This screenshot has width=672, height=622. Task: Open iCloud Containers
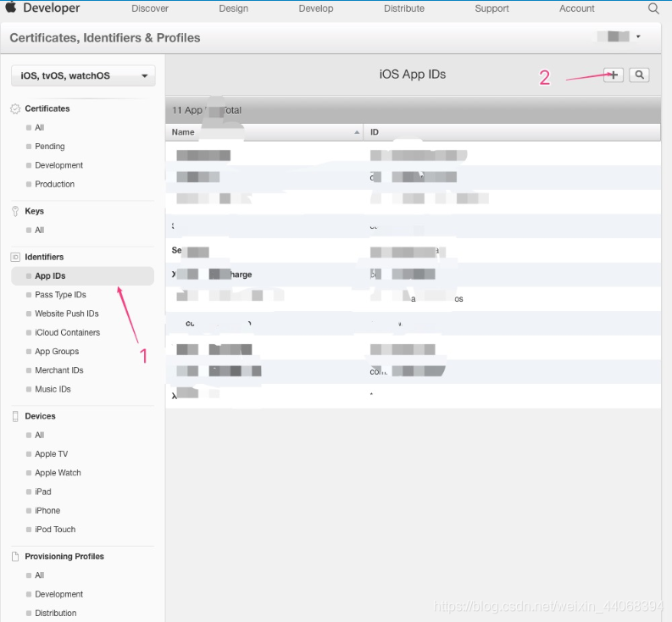point(67,333)
